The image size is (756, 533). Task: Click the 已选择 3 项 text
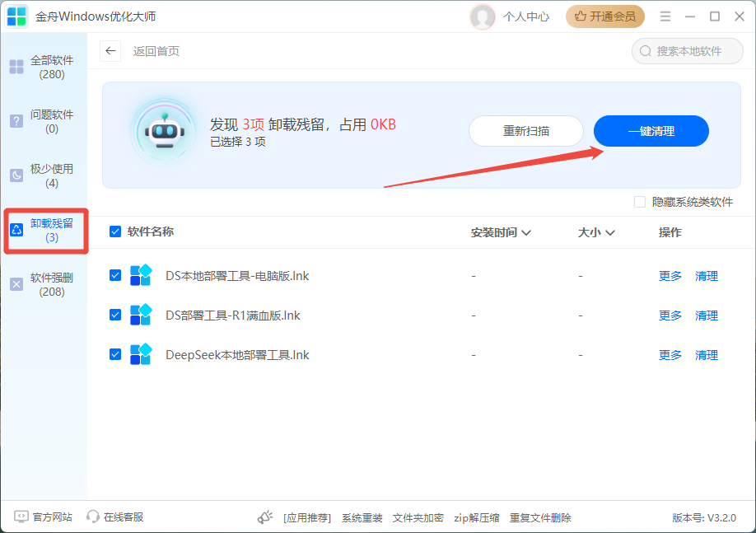(x=238, y=142)
